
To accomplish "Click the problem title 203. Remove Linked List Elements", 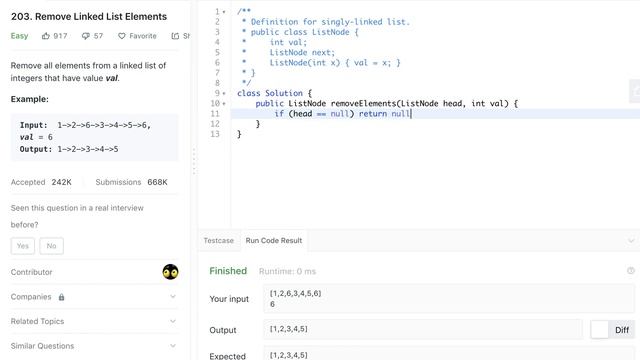I will 89,16.
